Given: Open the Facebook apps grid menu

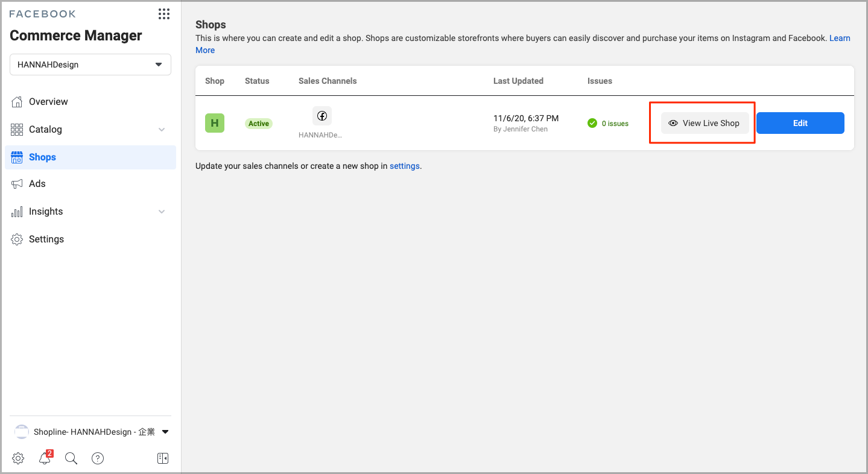Looking at the screenshot, I should tap(163, 14).
